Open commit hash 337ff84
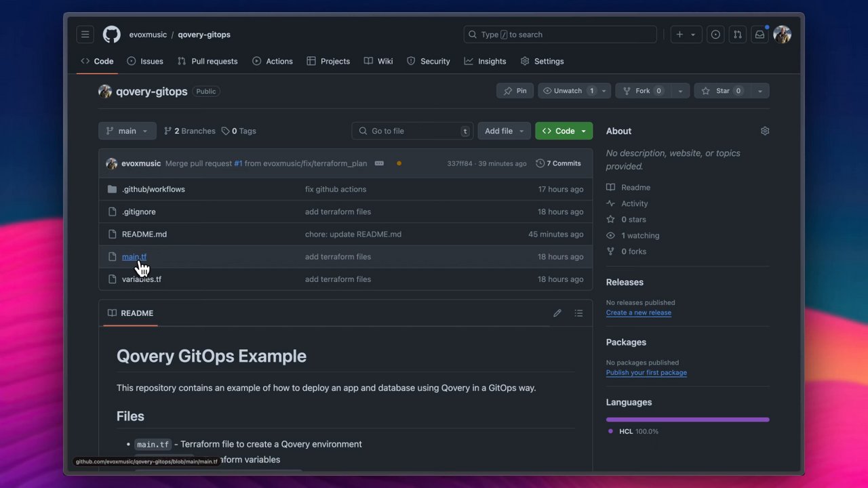Viewport: 868px width, 488px height. (460, 163)
